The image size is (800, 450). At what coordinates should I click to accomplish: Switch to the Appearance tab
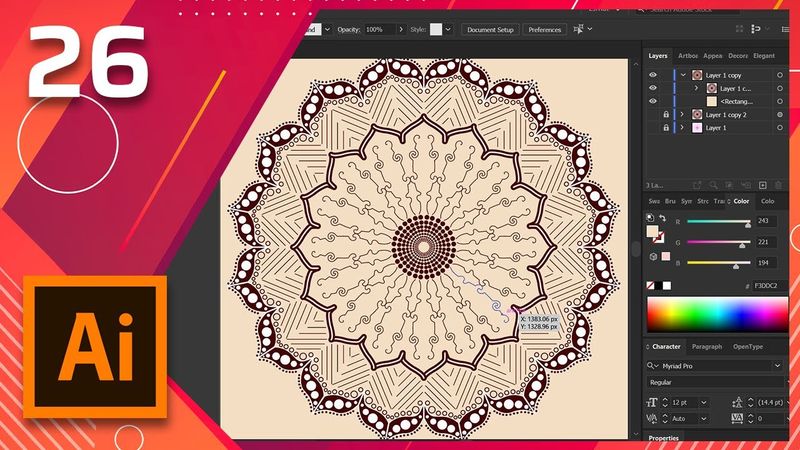(x=712, y=56)
